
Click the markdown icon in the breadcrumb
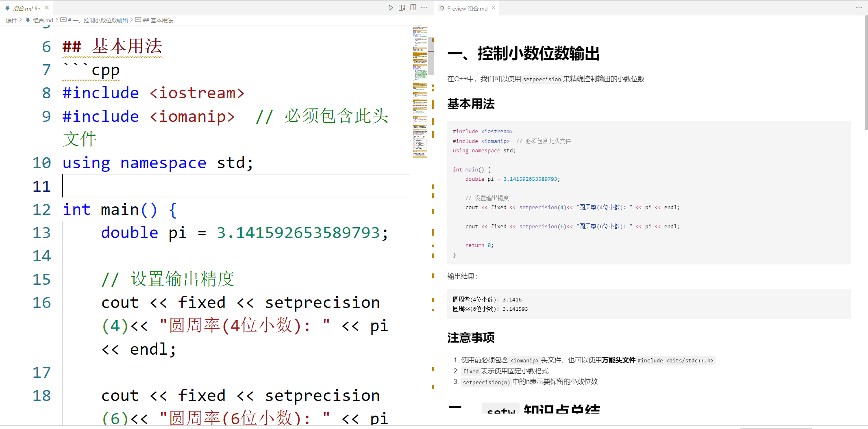(28, 20)
